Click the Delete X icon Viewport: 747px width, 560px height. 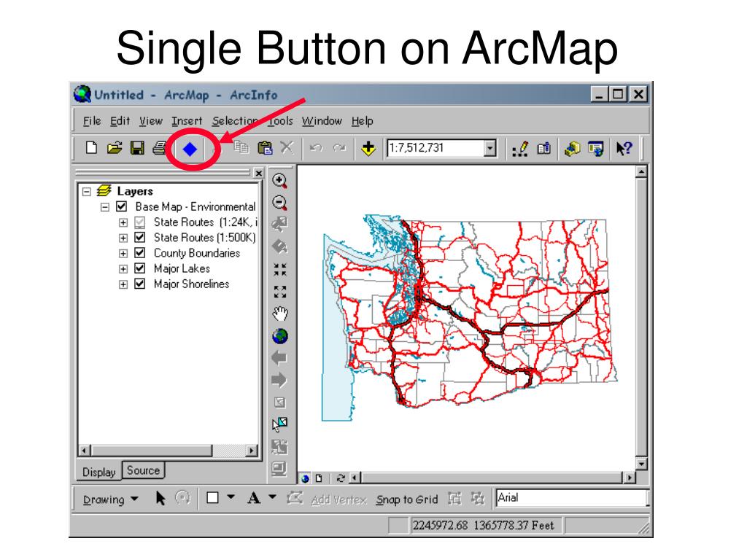(287, 147)
